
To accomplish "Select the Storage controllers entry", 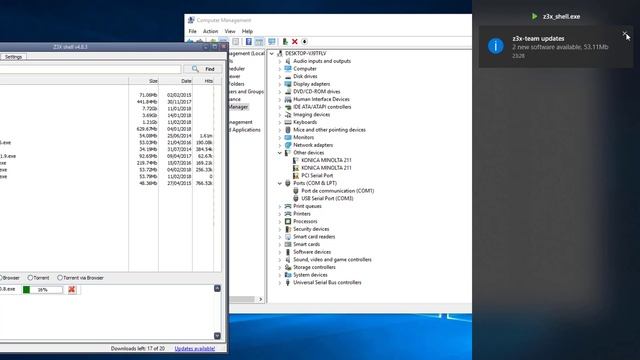I will coord(314,267).
